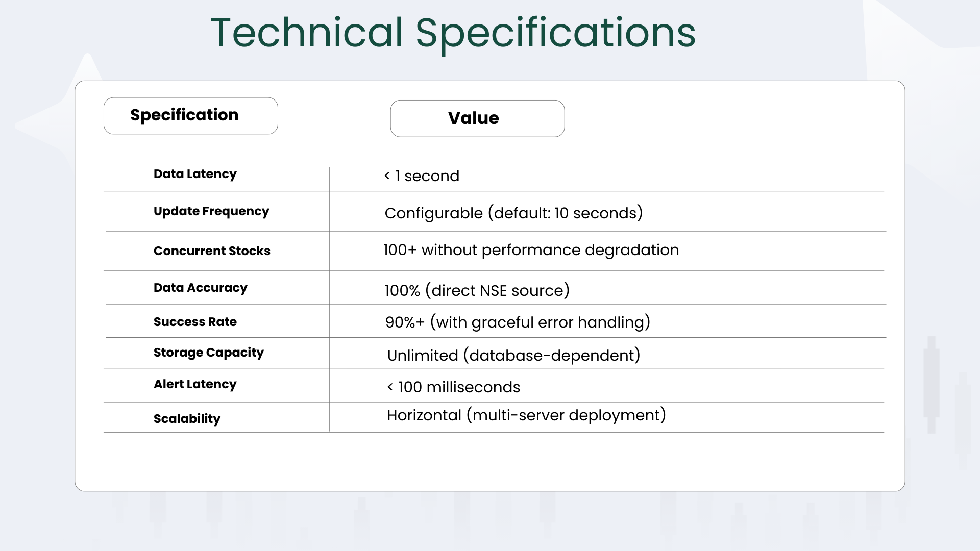980x551 pixels.
Task: Click the "< 100 milliseconds" value
Action: tap(453, 387)
